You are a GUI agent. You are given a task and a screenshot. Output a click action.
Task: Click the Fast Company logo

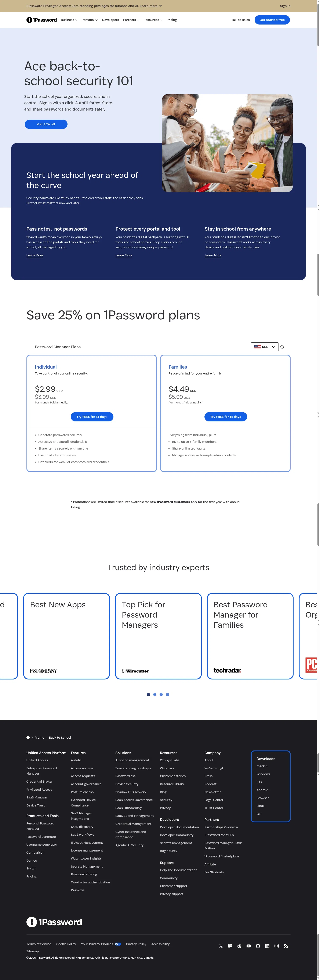43,671
